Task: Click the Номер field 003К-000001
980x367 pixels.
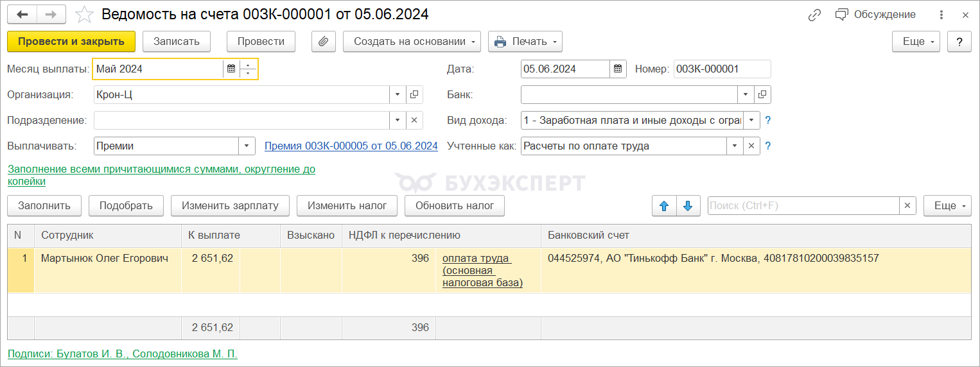Action: click(x=722, y=69)
